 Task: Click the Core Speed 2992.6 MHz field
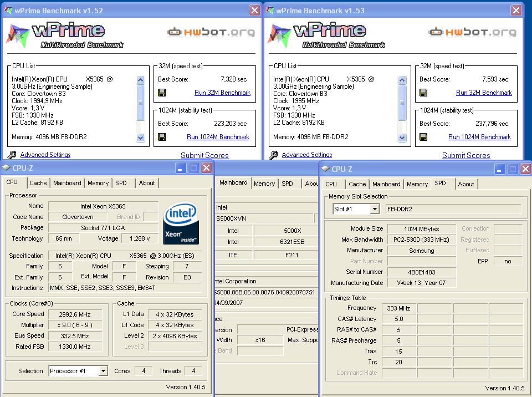[x=75, y=314]
